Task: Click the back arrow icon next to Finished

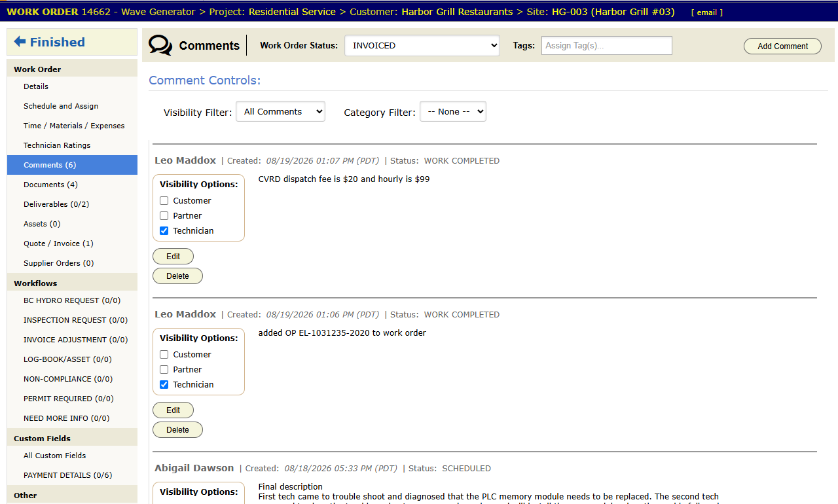Action: click(x=20, y=42)
